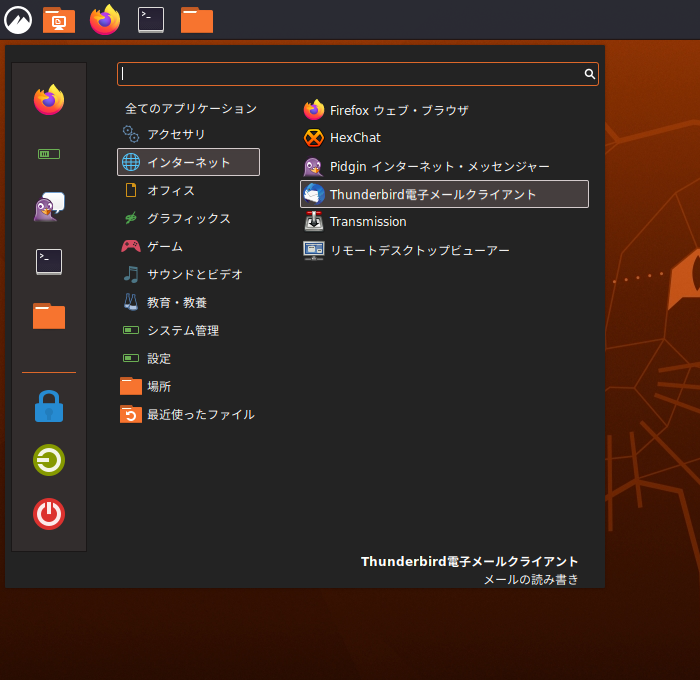Select the グラフィックス category
This screenshot has height=680, width=700.
188,218
